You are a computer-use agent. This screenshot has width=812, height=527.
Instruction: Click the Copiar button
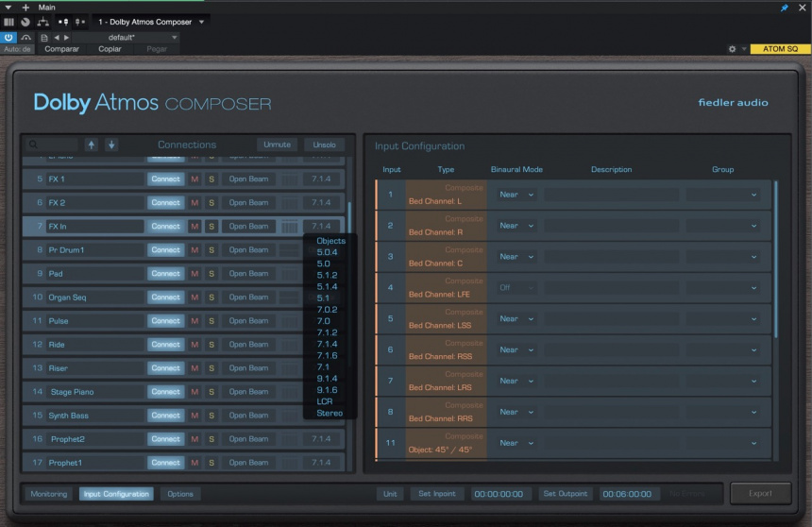coord(110,49)
